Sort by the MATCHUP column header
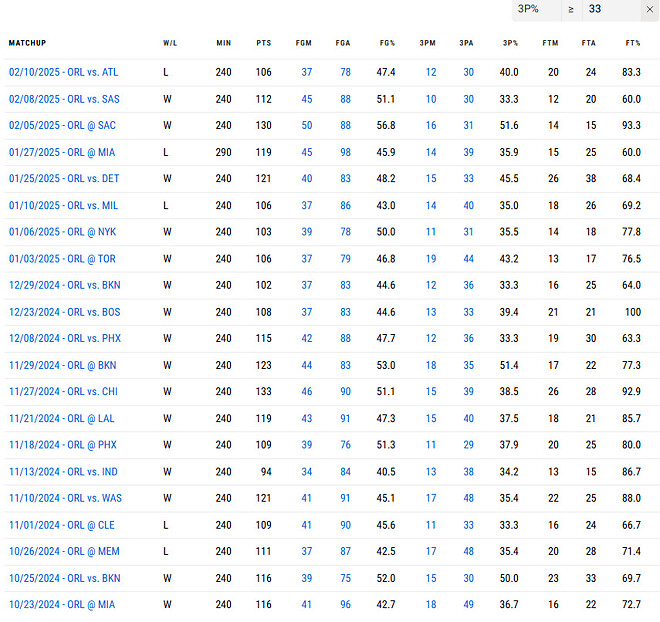This screenshot has width=660, height=622. (27, 43)
